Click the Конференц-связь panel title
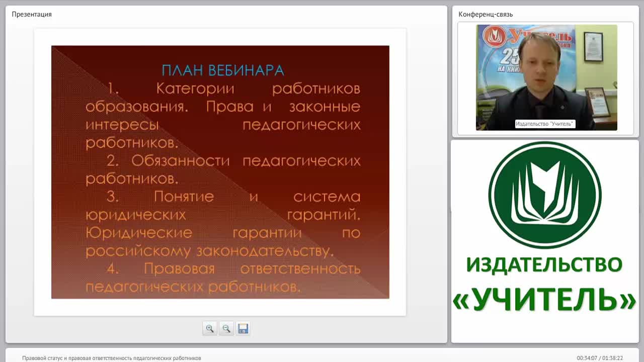Image resolution: width=644 pixels, height=362 pixels. click(486, 14)
